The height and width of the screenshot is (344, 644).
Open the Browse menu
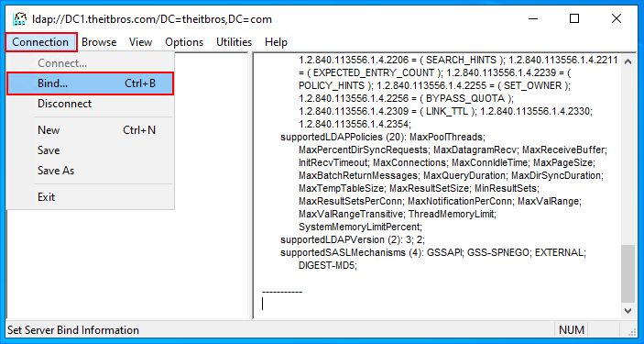(x=99, y=42)
